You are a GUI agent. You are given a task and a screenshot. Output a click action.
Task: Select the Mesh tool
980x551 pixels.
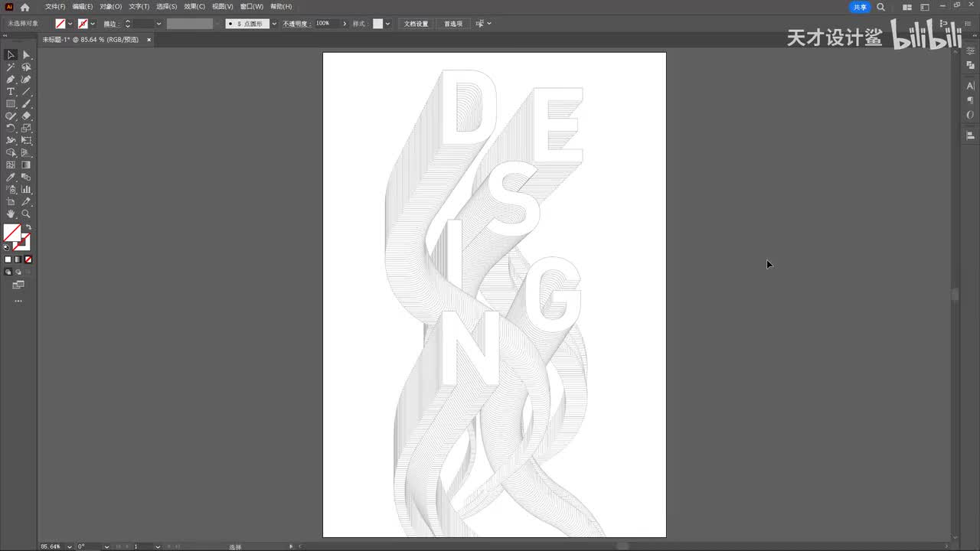[11, 165]
